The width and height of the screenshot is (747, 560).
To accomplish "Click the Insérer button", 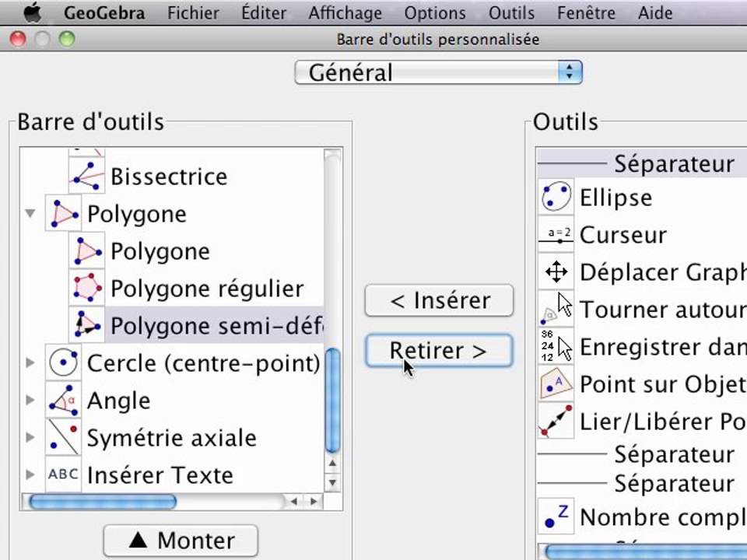I will [439, 300].
